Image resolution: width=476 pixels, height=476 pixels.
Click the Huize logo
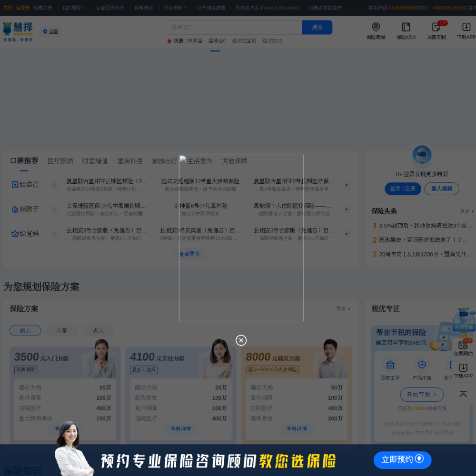click(x=18, y=31)
